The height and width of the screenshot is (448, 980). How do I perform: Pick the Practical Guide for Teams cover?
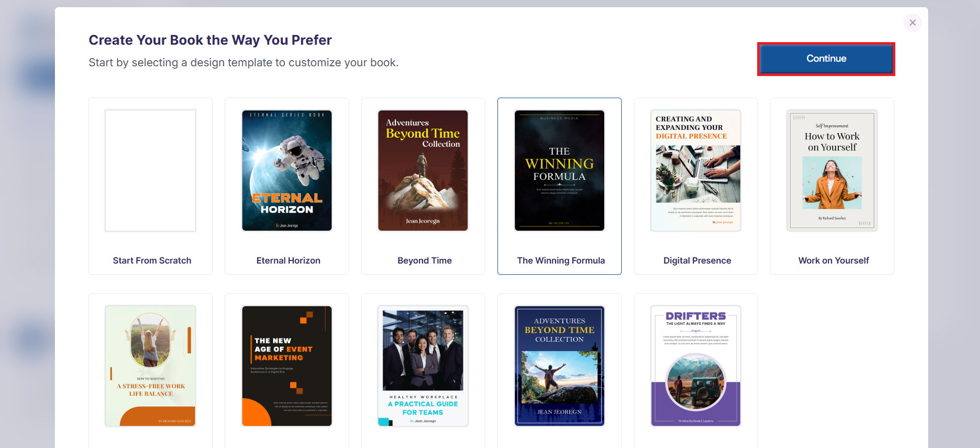point(423,366)
